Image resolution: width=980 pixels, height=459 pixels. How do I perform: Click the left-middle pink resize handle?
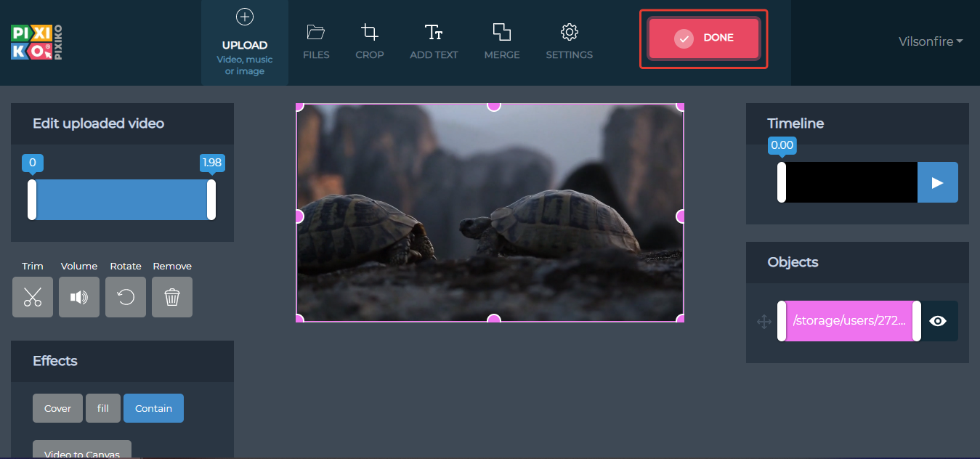point(299,216)
